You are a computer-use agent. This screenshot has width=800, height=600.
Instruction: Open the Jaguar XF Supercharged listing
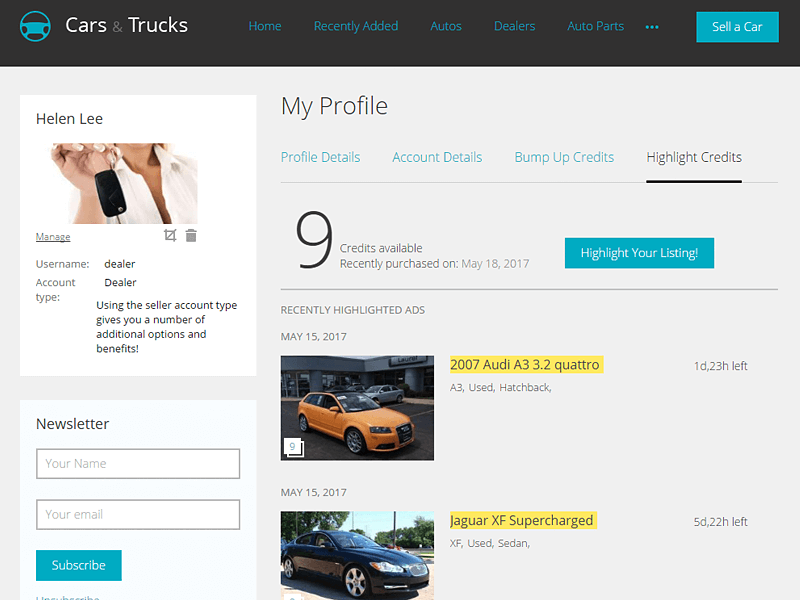523,520
